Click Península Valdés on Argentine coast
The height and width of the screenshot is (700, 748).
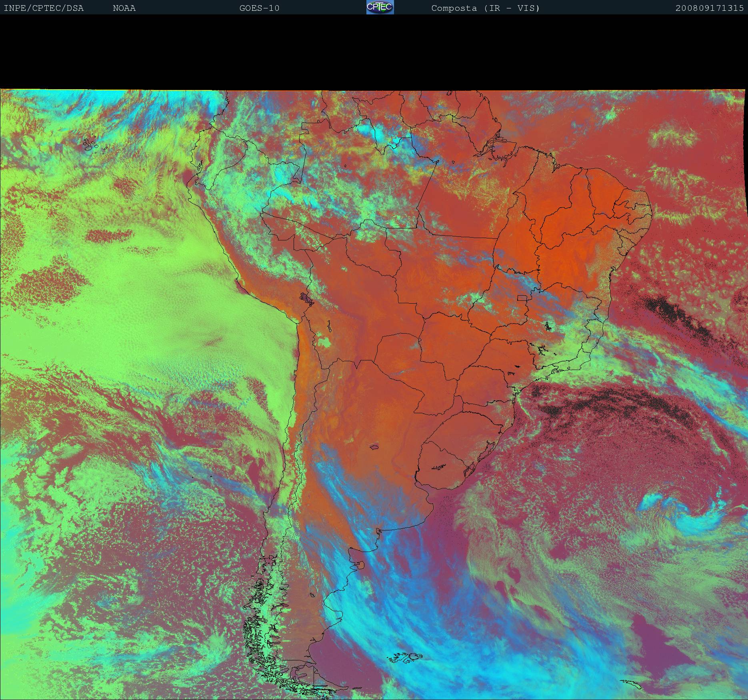(x=359, y=565)
